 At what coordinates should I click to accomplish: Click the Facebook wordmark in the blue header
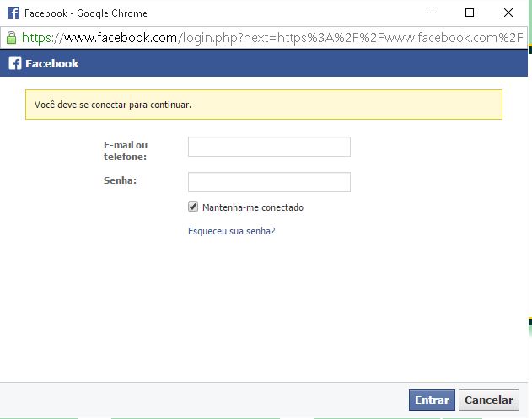[x=52, y=63]
